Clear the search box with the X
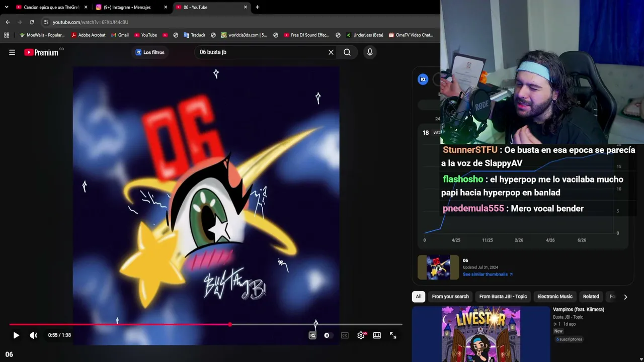This screenshot has height=362, width=644. click(331, 52)
